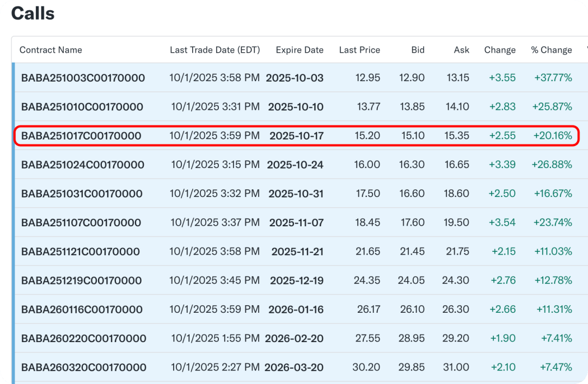Click trade time 10/1/2025 3:45 PM
Viewport: 588px width, 384px height.
215,280
